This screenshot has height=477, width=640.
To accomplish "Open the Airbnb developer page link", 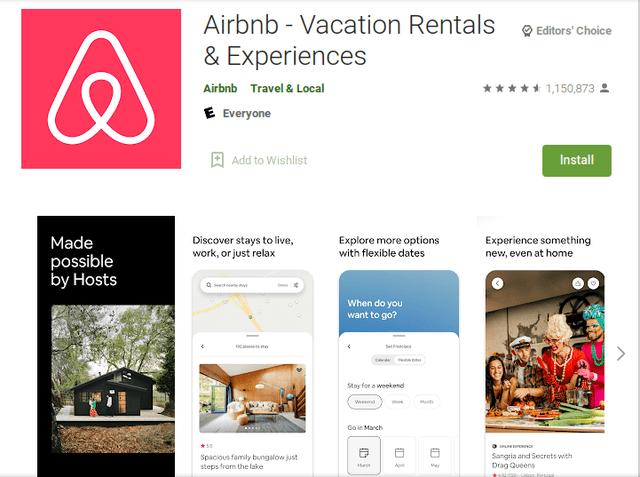I will [220, 89].
